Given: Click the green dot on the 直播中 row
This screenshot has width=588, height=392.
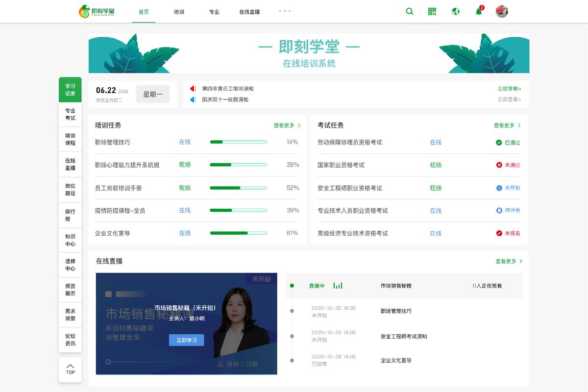Looking at the screenshot, I should [292, 285].
